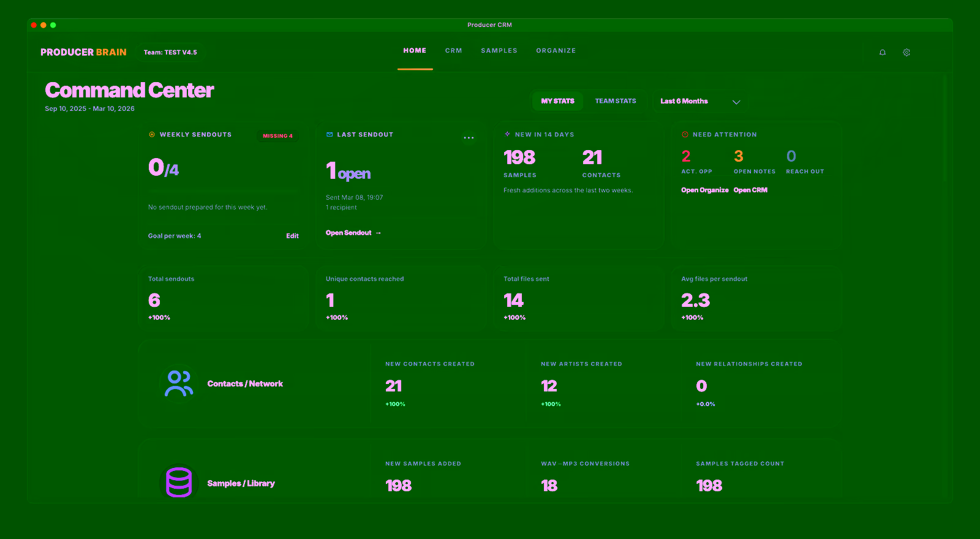Click the Open Organize link

click(704, 190)
